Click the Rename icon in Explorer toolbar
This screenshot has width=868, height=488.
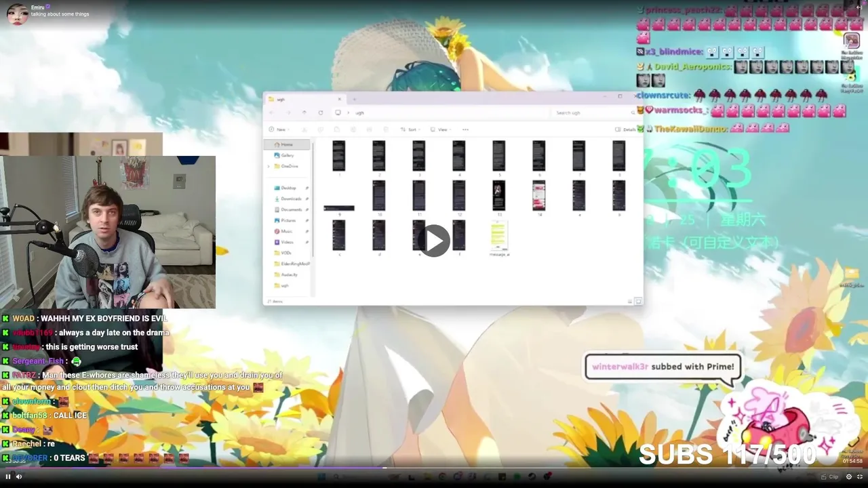tap(353, 129)
